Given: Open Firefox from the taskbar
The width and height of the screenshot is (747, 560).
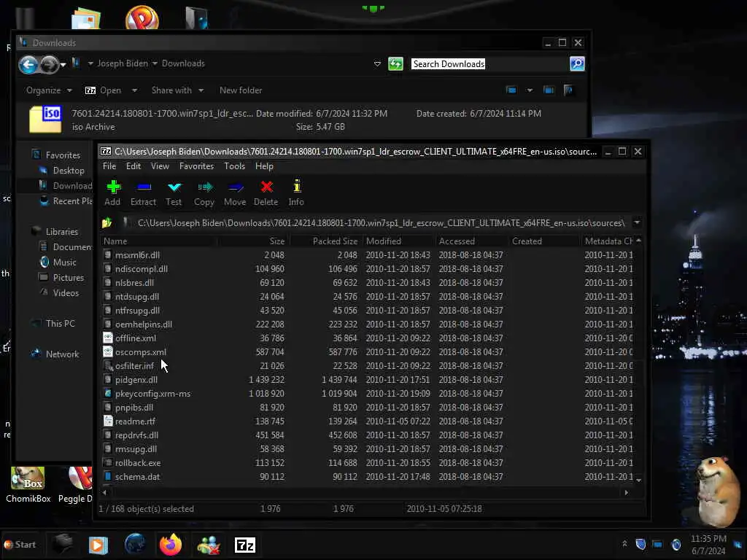Looking at the screenshot, I should [171, 544].
